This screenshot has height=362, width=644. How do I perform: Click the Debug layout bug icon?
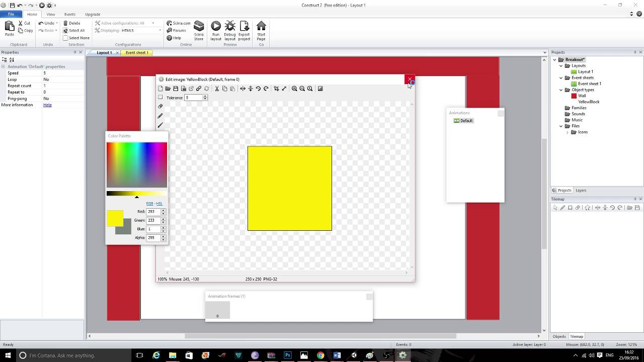coord(230,26)
